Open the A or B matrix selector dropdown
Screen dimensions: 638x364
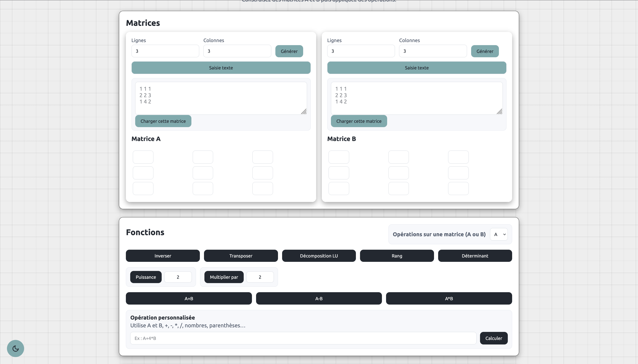coord(499,234)
